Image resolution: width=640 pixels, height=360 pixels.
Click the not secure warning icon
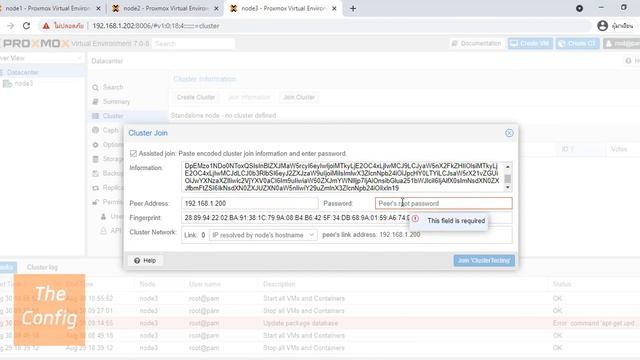[46, 26]
